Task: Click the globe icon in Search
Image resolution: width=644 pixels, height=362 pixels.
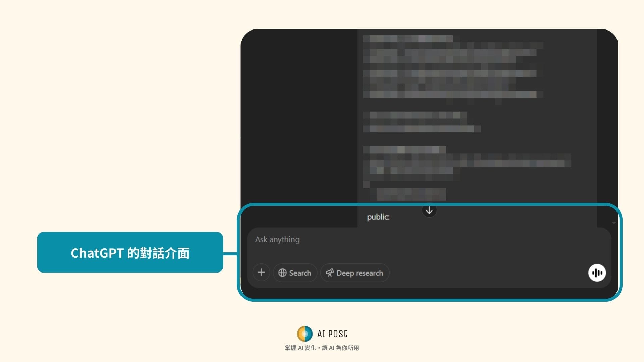Action: (282, 273)
